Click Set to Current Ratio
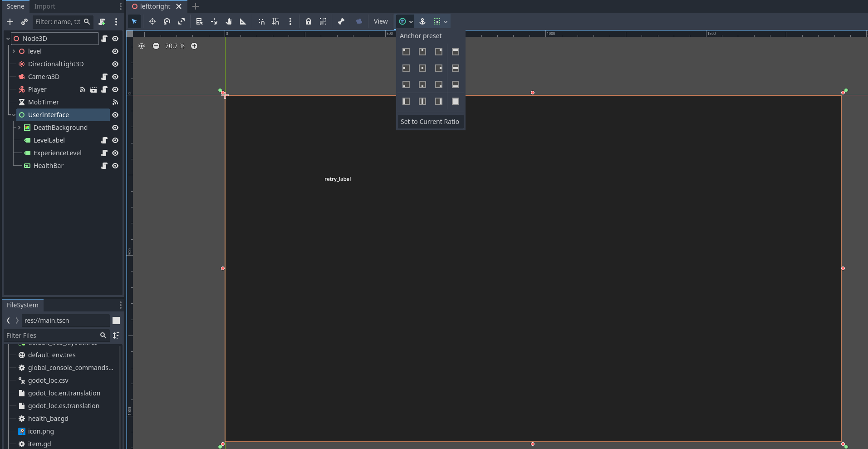The image size is (868, 449). coord(430,122)
